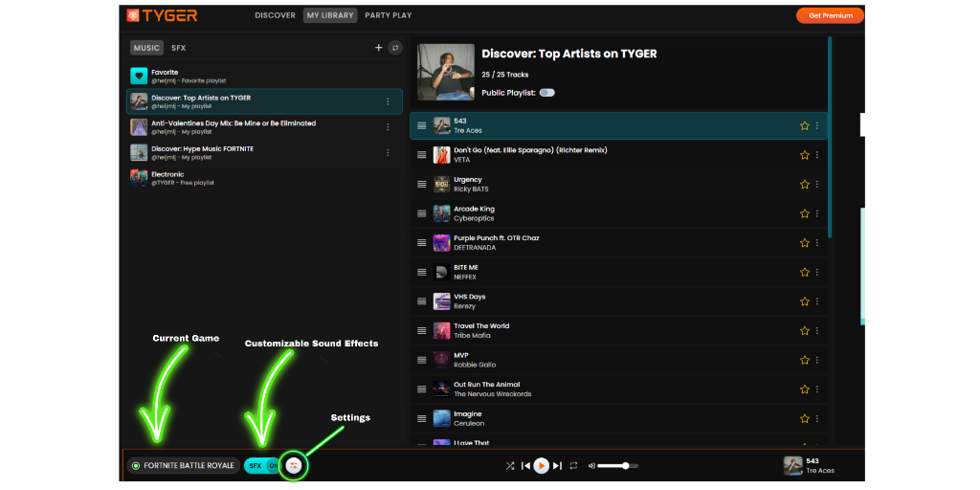Image resolution: width=980 pixels, height=490 pixels.
Task: Select the track Imagine by Cerulean
Action: coord(619,419)
